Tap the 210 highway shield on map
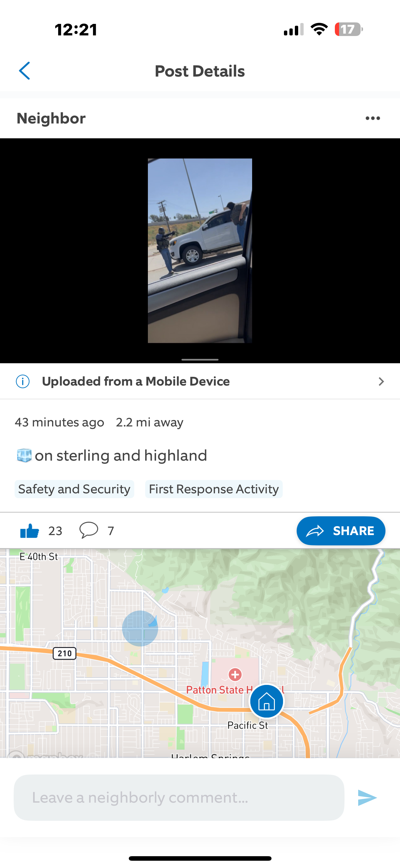 point(65,653)
